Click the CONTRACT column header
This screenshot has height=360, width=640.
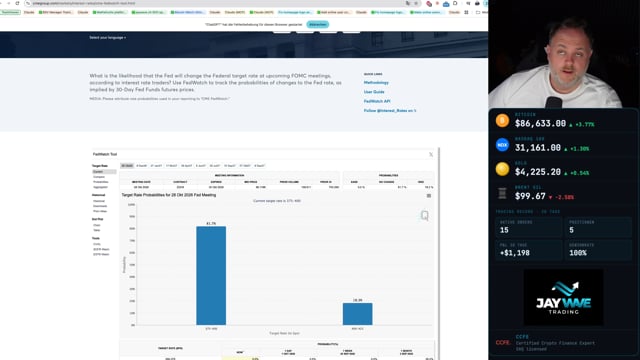click(x=180, y=182)
